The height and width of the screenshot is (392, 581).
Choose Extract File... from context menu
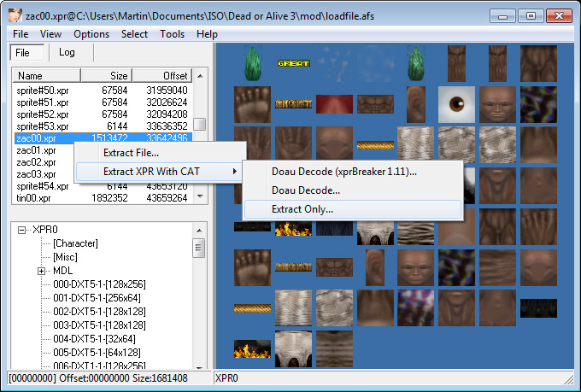(161, 153)
